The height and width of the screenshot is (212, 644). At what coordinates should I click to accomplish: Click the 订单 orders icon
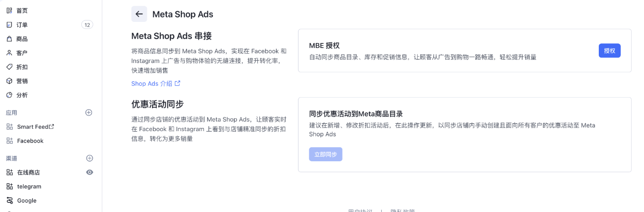[9, 25]
